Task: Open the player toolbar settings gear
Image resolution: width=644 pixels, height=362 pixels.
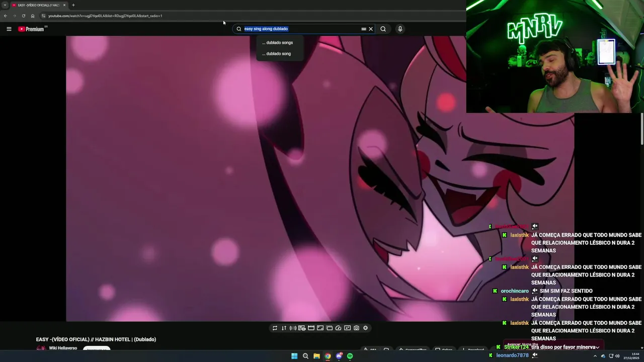Action: coord(365,328)
